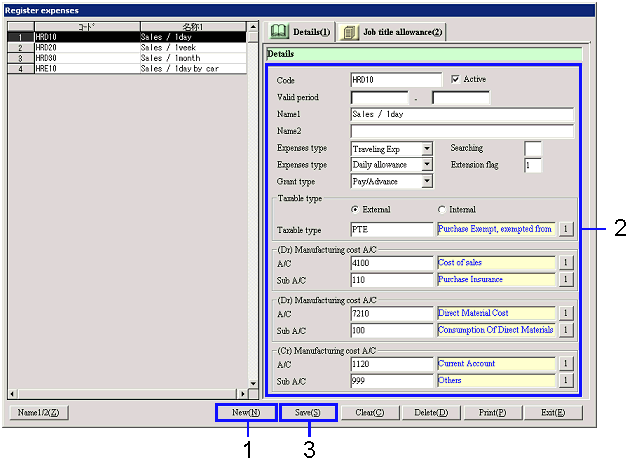Open the Job title allowance(2) tab
This screenshot has width=637, height=467.
tap(391, 32)
